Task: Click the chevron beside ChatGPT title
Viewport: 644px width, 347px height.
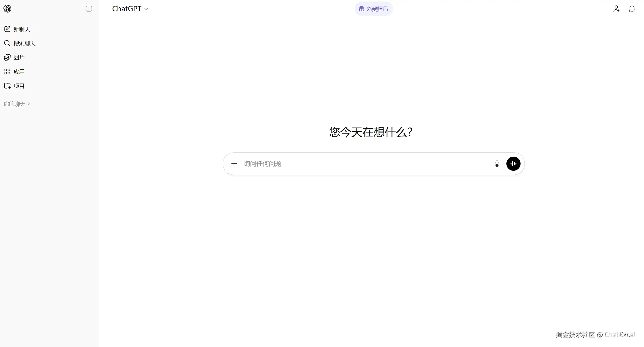Action: (x=146, y=9)
